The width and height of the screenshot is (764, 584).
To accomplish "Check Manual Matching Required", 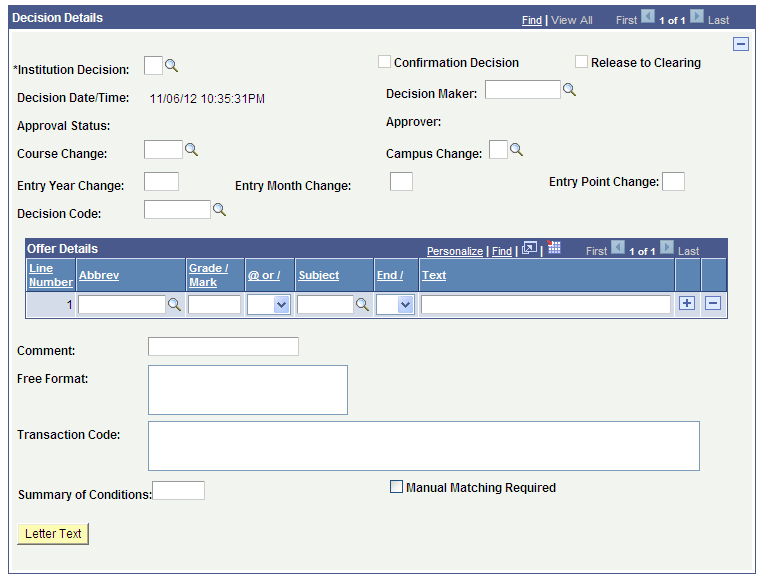I will 397,487.
